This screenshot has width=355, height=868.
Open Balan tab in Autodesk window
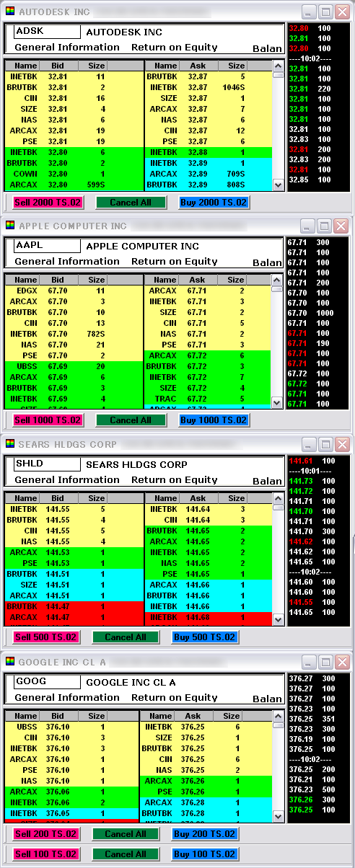(268, 48)
